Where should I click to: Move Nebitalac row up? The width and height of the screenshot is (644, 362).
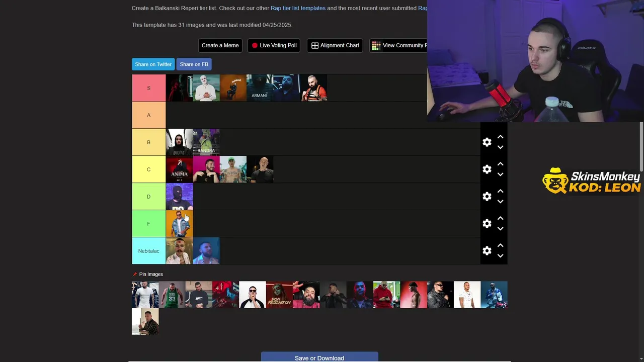point(500,245)
